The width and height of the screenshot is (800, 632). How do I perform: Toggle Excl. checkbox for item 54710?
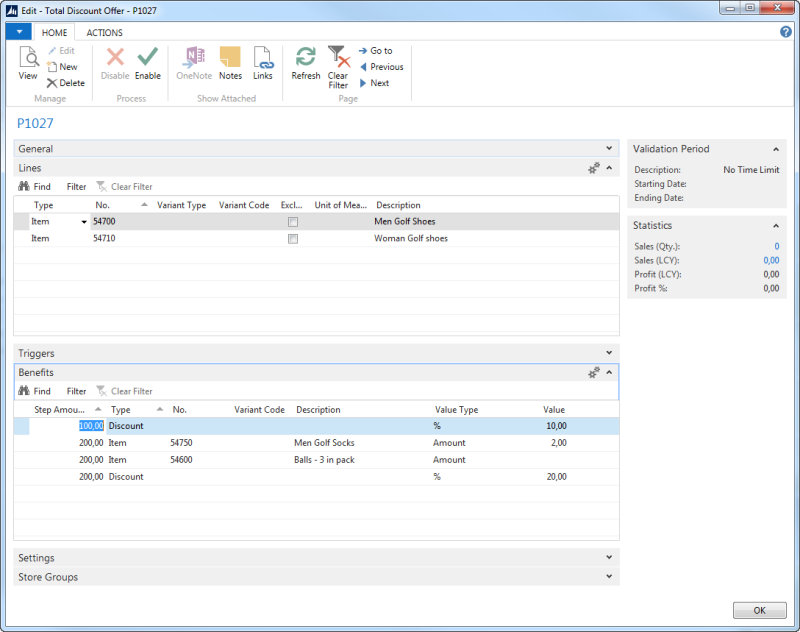pos(292,238)
